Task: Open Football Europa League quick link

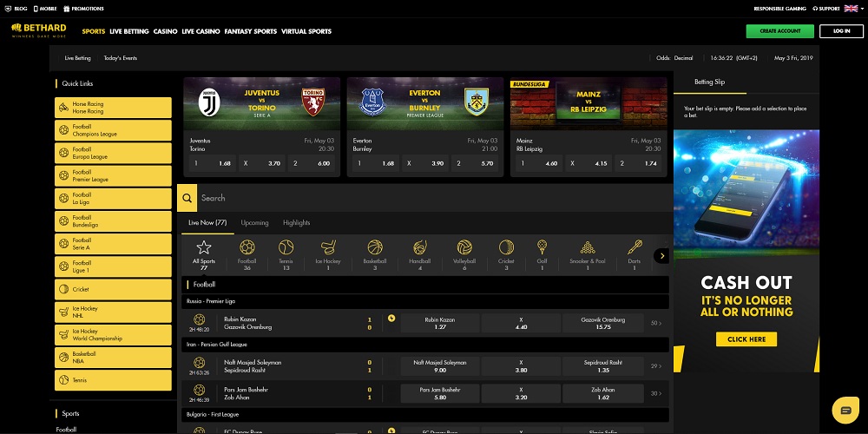Action: (113, 153)
